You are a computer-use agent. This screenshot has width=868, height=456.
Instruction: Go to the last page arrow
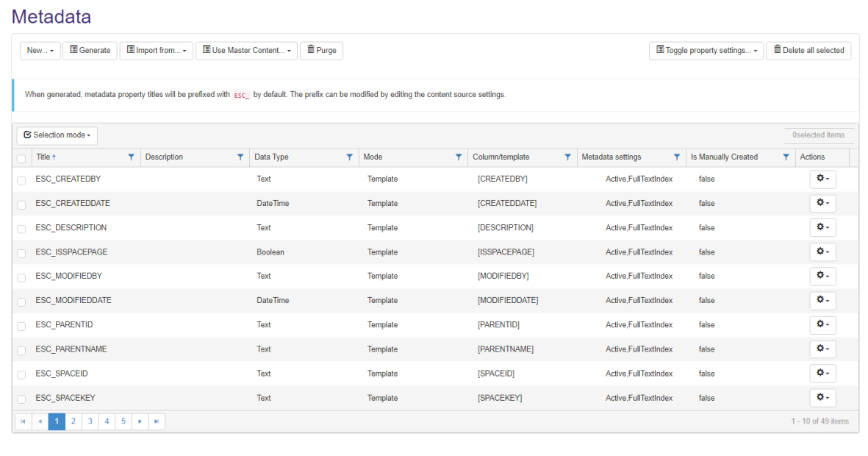pyautogui.click(x=157, y=421)
